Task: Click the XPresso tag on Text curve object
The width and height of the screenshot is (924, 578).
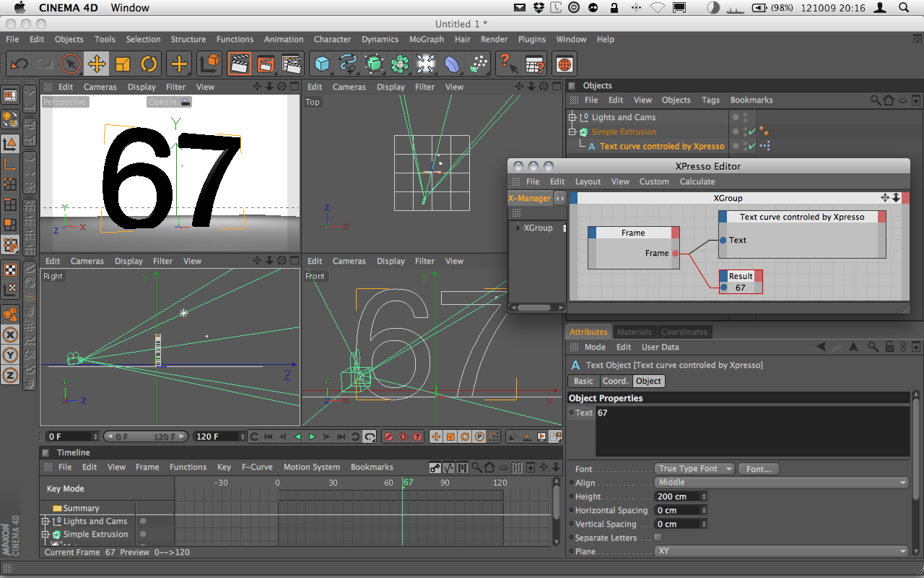Action: tap(764, 146)
